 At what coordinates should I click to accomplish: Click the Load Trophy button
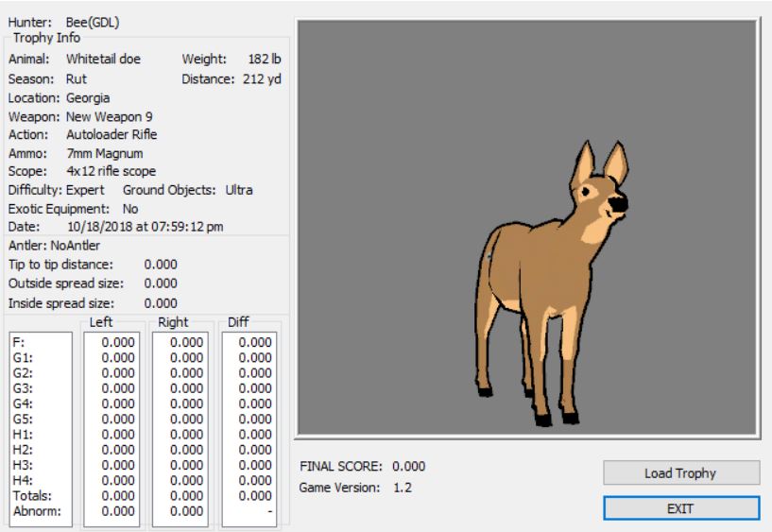click(x=680, y=473)
